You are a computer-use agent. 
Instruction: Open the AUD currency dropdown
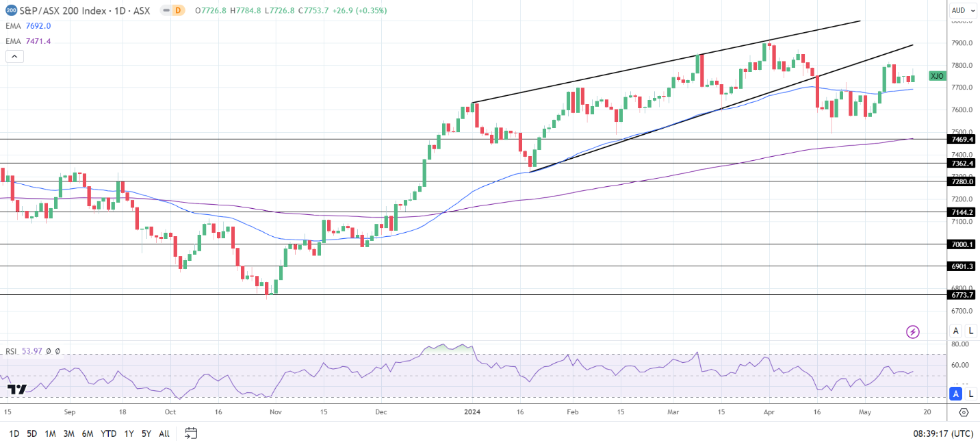tap(962, 10)
